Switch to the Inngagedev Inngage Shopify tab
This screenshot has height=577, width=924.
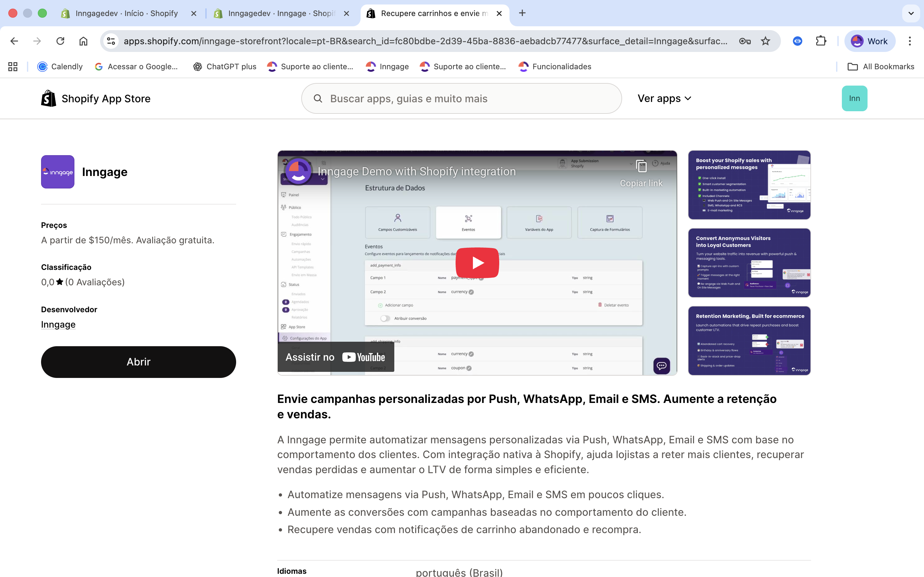[x=281, y=13]
